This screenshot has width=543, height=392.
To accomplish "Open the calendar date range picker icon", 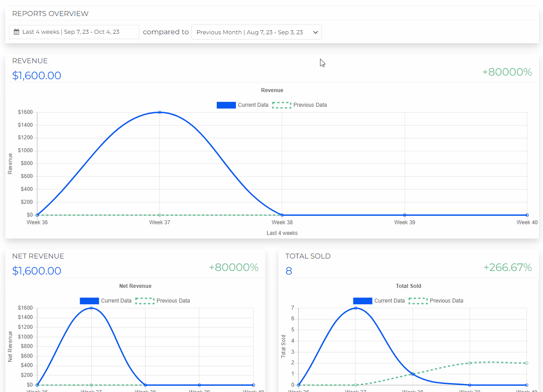I will pyautogui.click(x=17, y=32).
